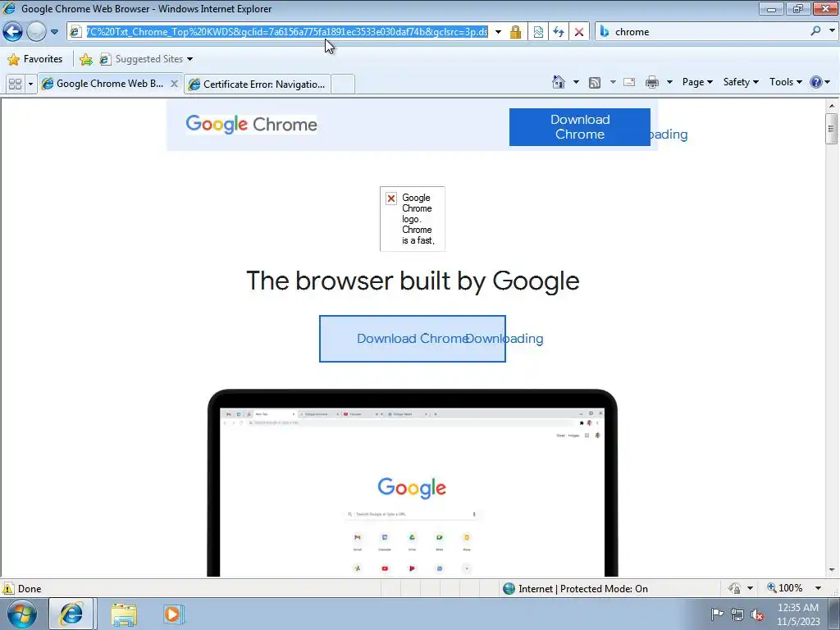Click the Action Center flag icon
Viewport: 840px width, 630px height.
click(717, 614)
